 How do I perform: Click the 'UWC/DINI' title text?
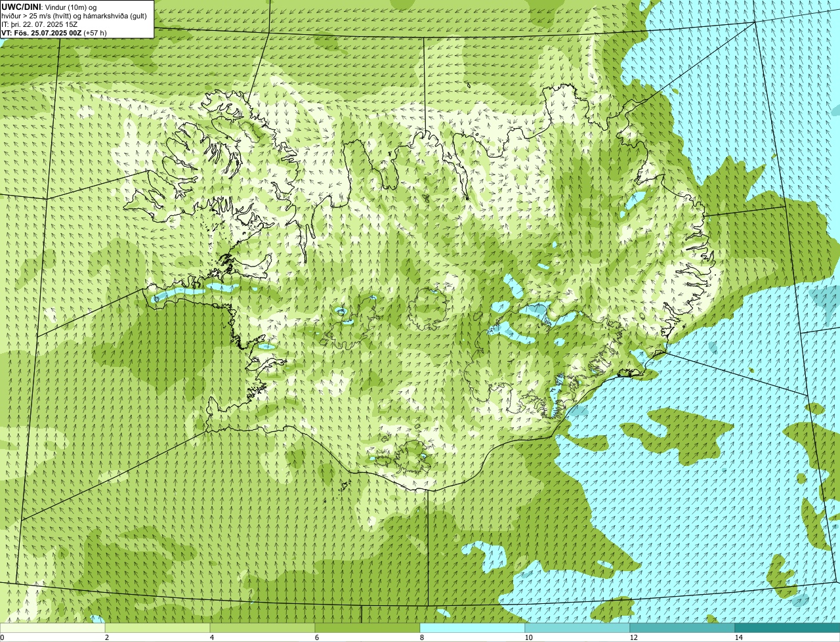[22, 7]
